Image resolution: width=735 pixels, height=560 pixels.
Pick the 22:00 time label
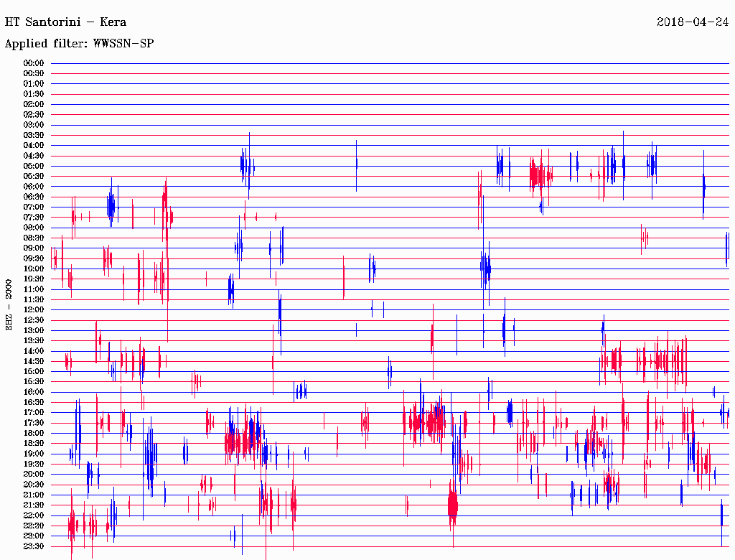point(34,515)
